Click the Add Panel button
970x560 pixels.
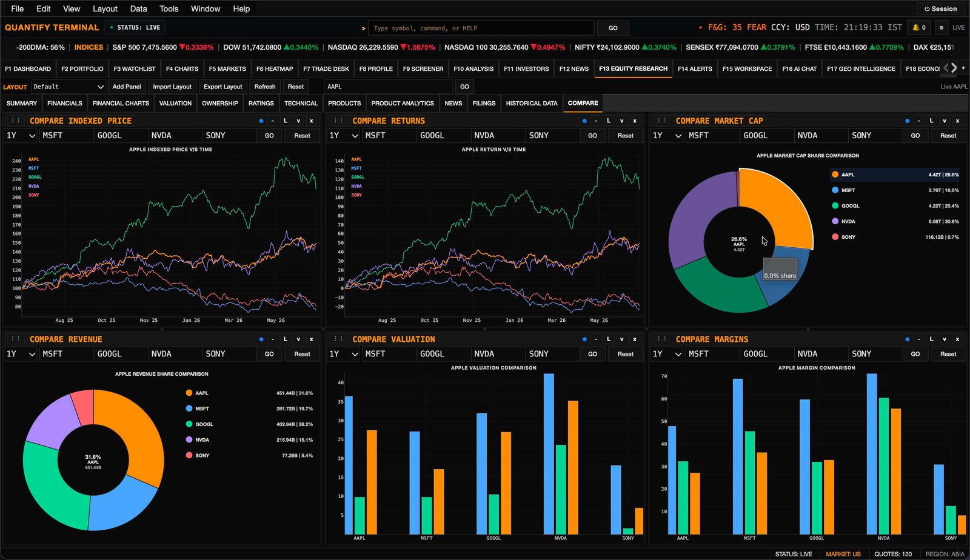(127, 87)
